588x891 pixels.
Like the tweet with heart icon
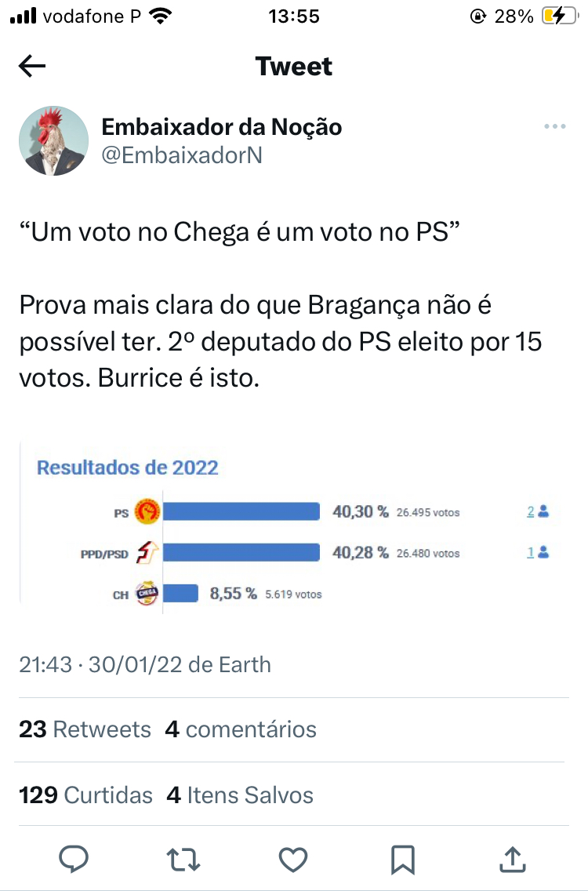[x=293, y=859]
